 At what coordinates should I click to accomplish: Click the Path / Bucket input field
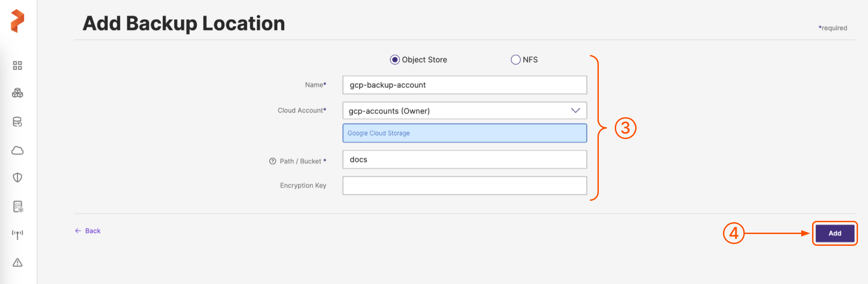pos(464,159)
